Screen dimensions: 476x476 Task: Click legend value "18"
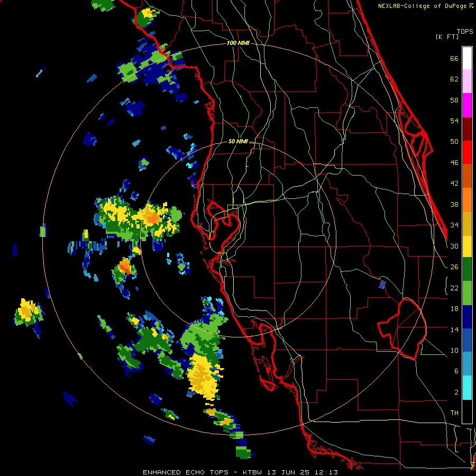click(x=454, y=309)
